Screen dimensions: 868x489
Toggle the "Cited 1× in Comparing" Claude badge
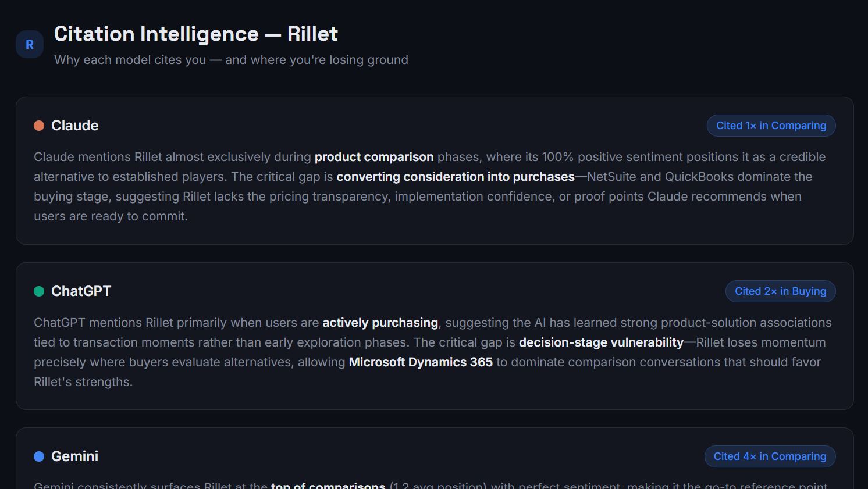(771, 125)
